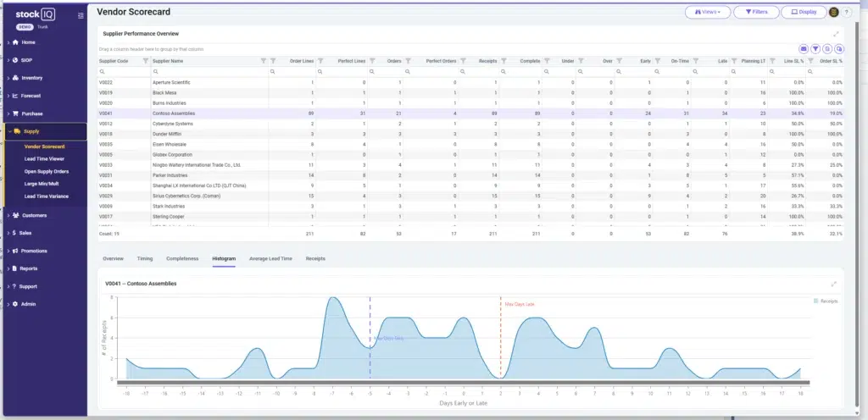Select the Stark Industries row
Viewport: 868px width, 420px height.
point(470,206)
